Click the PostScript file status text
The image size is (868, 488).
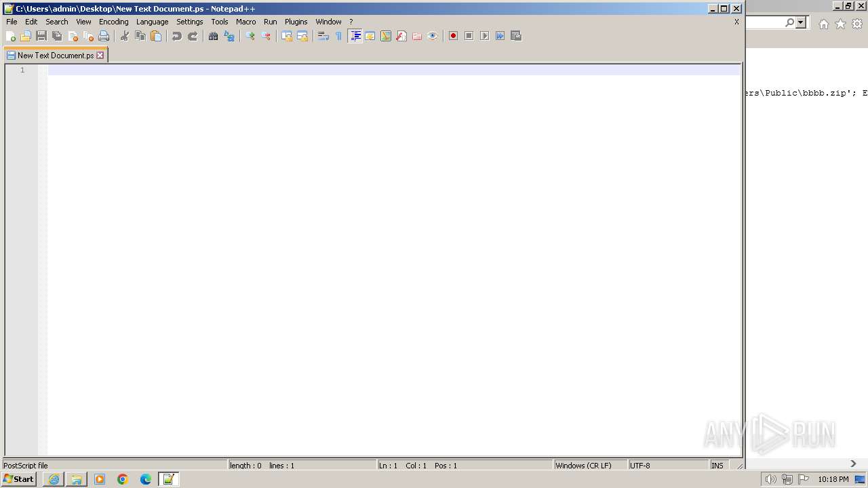pyautogui.click(x=26, y=466)
